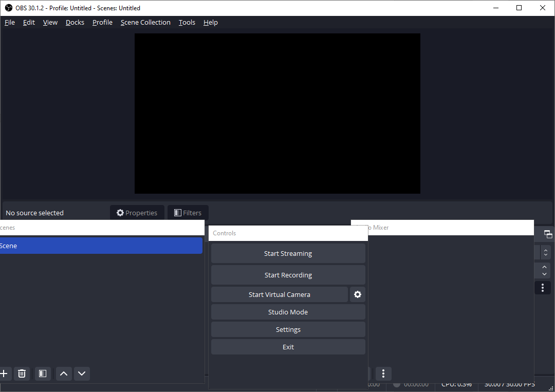This screenshot has height=392, width=555.
Task: Move the scene up with the up-arrow icon
Action: pyautogui.click(x=63, y=374)
